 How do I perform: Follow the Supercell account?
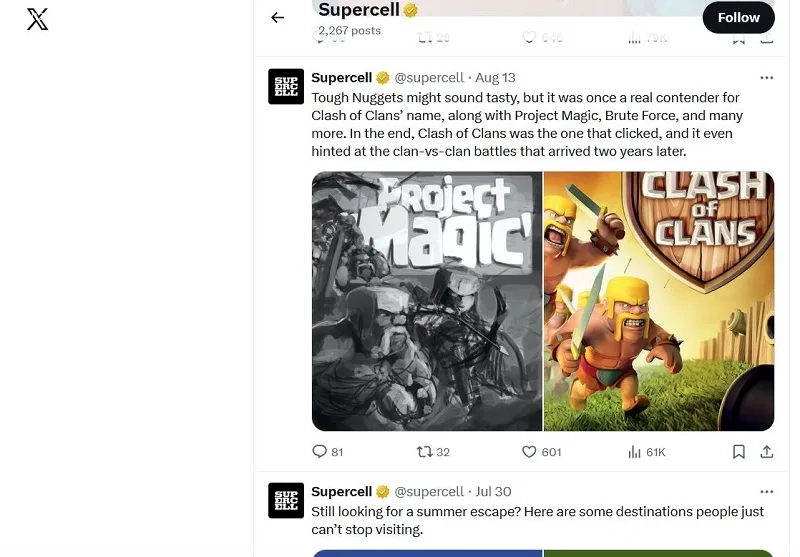pos(738,18)
